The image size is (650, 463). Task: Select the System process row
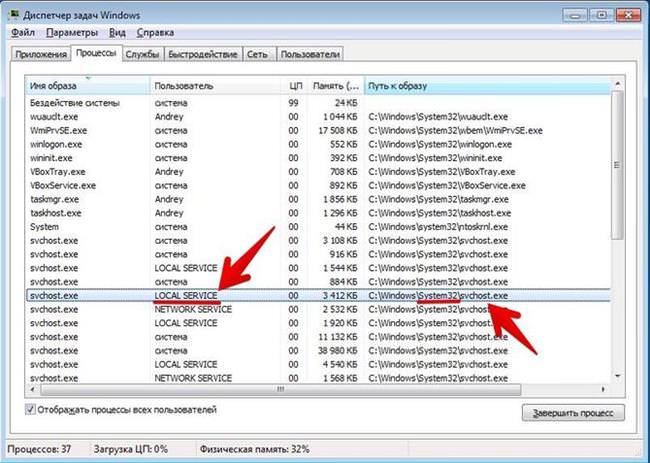click(318, 227)
